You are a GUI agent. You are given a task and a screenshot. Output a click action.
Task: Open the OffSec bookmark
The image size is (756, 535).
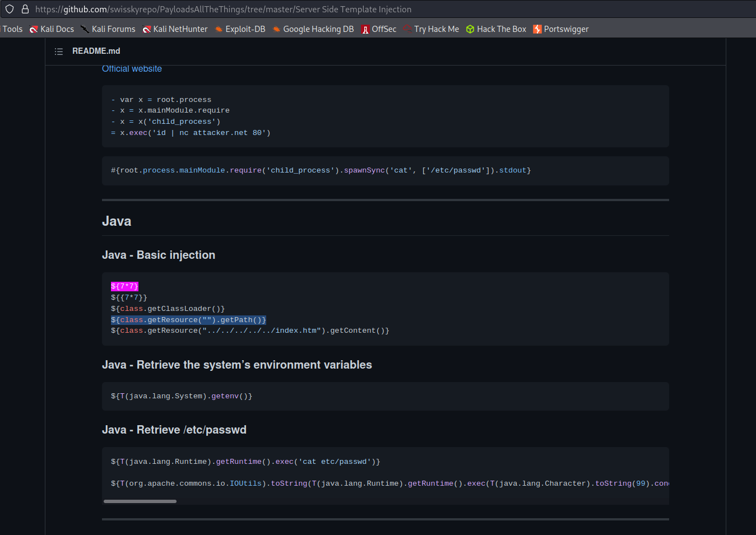[x=379, y=29]
